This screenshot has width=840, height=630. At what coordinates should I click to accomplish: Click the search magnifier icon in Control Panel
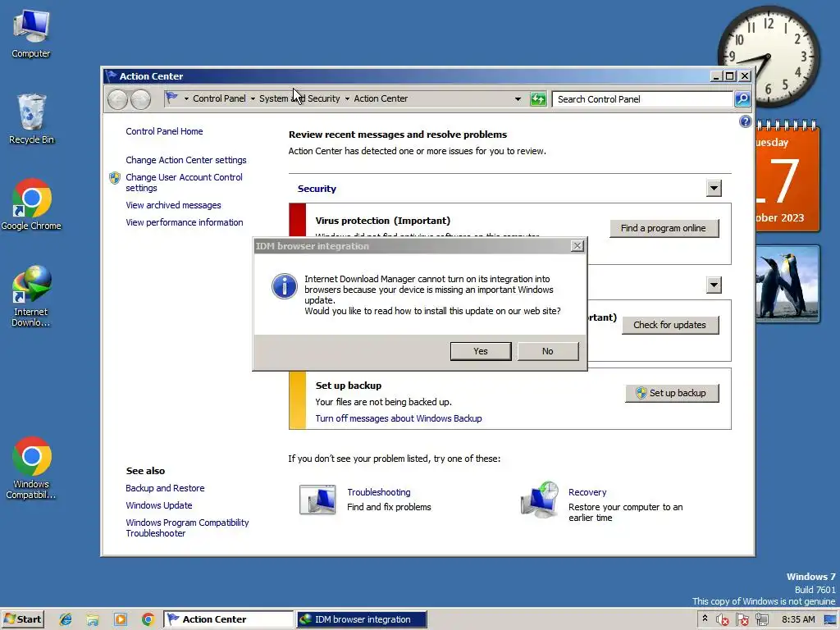742,99
